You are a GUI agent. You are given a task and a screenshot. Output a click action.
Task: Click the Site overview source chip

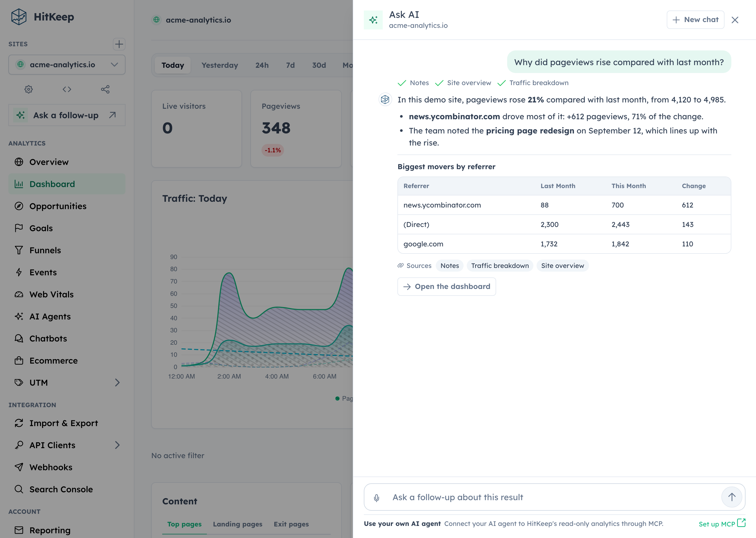click(x=562, y=266)
